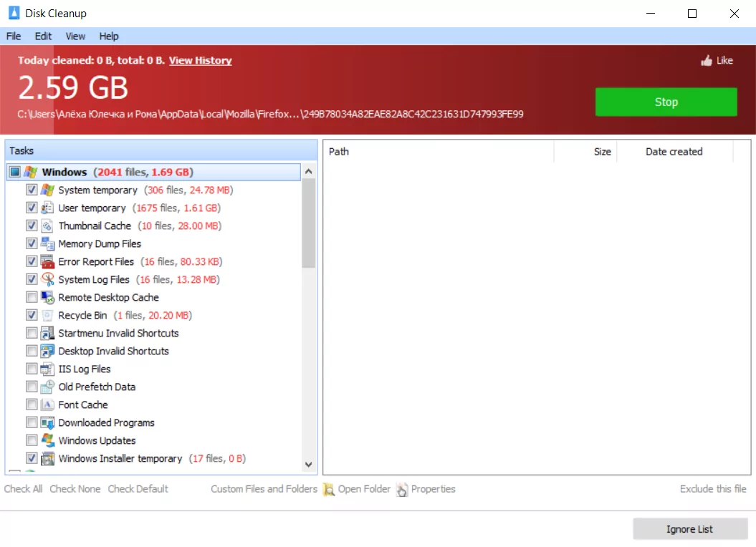Uncheck the System temporary checkbox
756x547 pixels.
(x=32, y=190)
